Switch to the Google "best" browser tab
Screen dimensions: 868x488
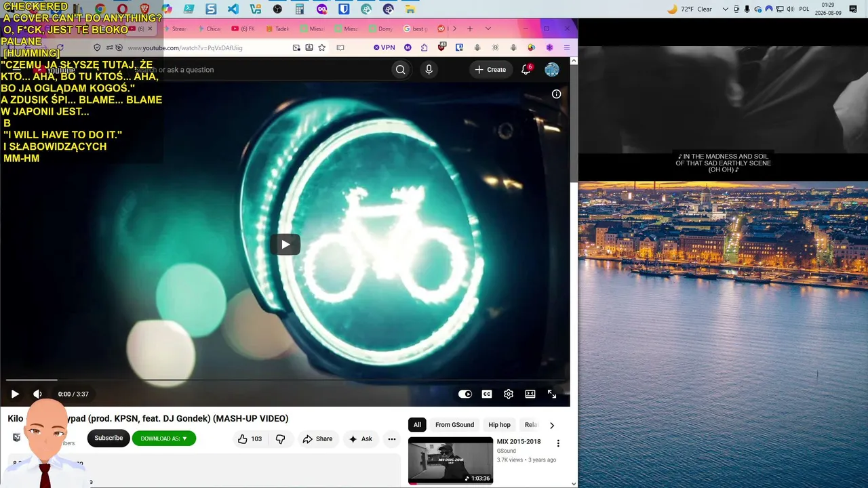(x=416, y=28)
